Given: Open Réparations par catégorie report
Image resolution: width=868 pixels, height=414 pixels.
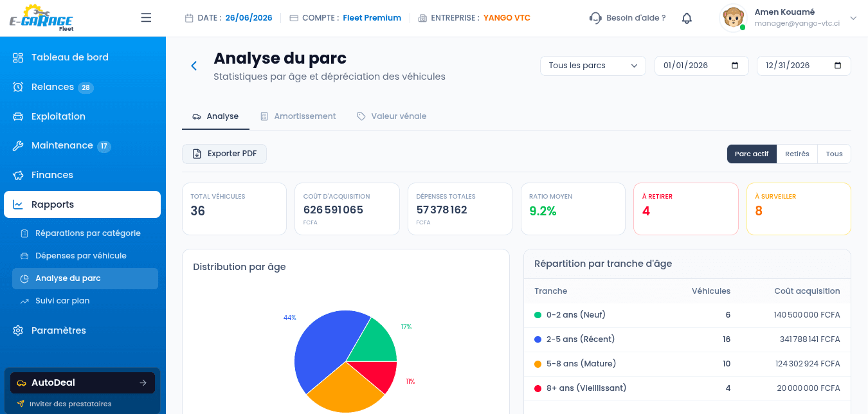Looking at the screenshot, I should pyautogui.click(x=85, y=233).
